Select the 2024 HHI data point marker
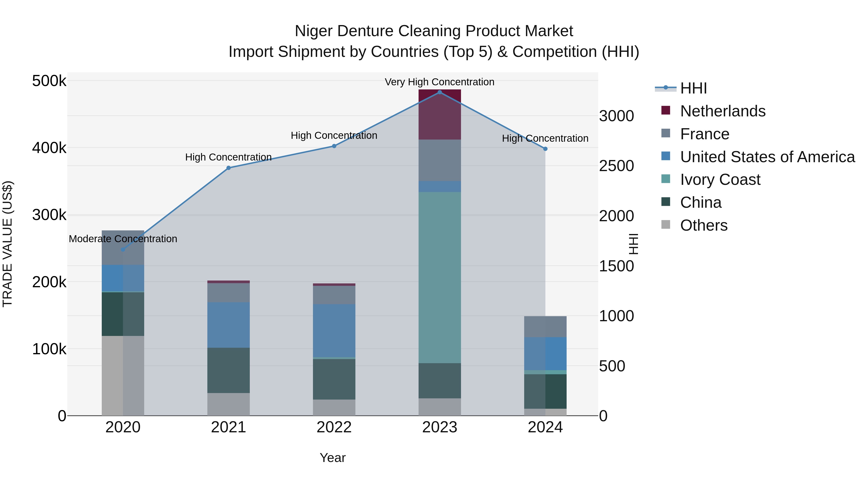868x488 pixels. [545, 149]
